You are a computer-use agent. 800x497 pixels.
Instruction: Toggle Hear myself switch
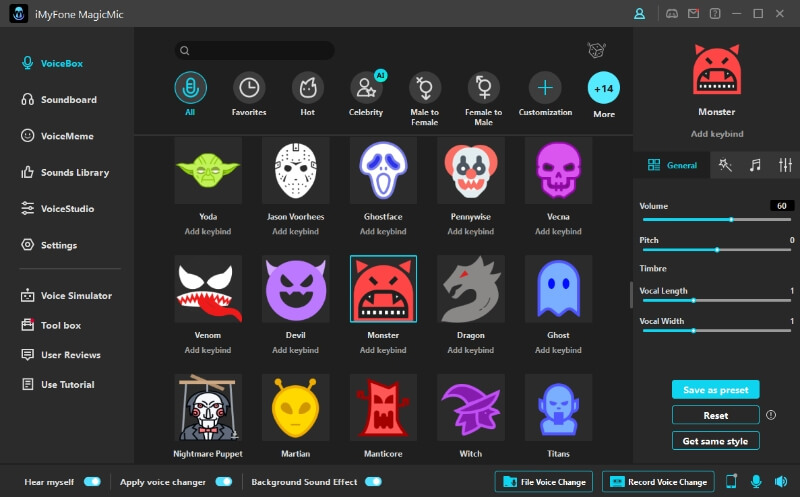(x=92, y=482)
